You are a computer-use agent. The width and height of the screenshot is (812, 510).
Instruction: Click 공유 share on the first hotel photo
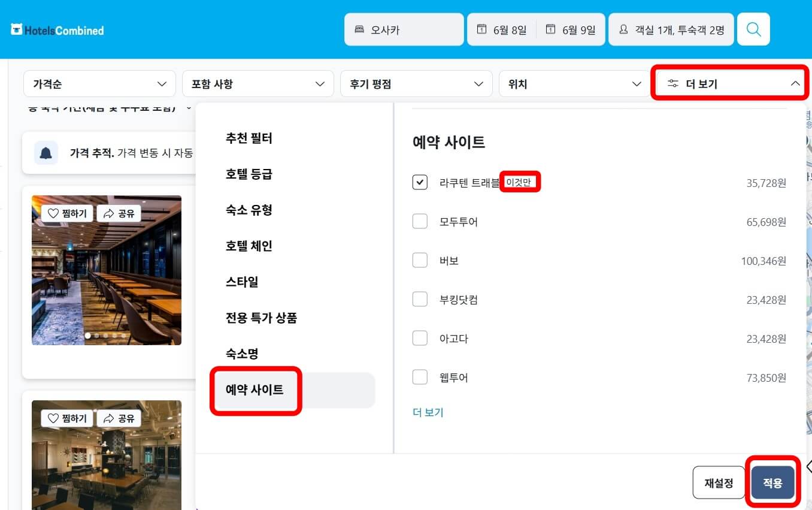pyautogui.click(x=119, y=213)
